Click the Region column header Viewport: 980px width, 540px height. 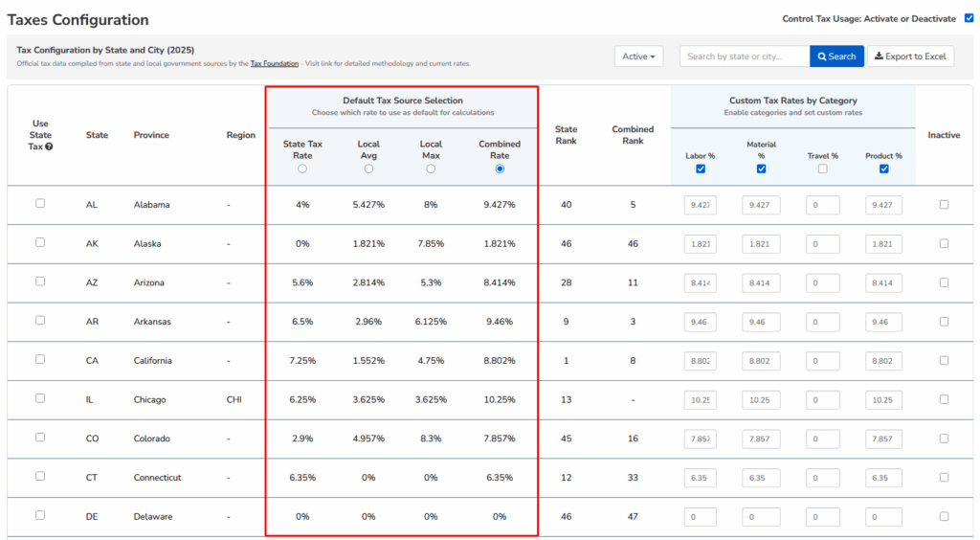[x=240, y=135]
